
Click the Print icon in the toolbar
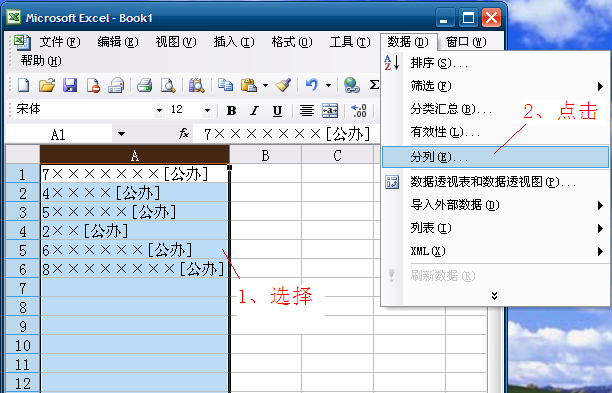(x=144, y=85)
